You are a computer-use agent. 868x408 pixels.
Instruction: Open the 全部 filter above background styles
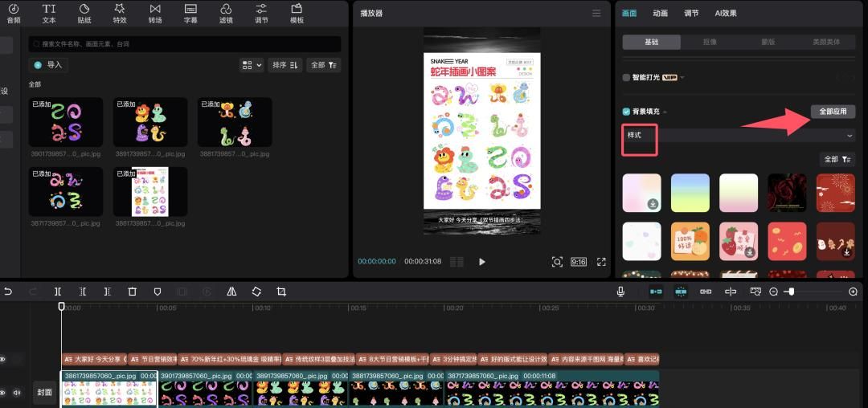[x=837, y=159]
